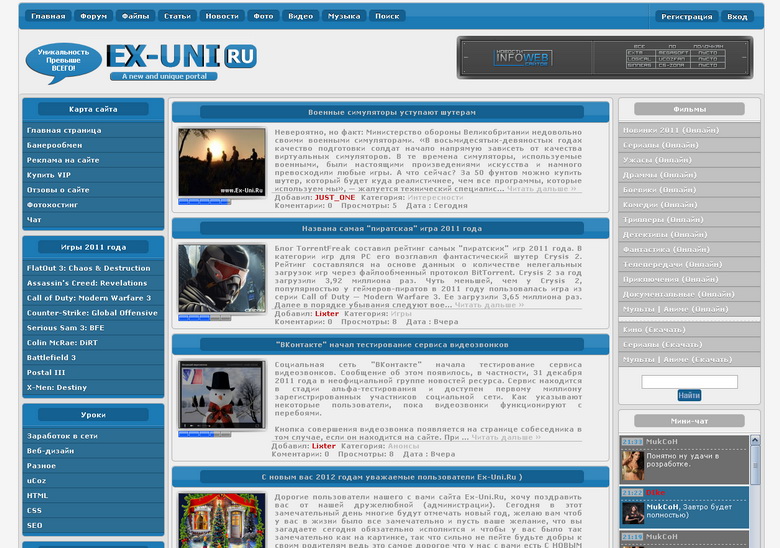Open Postal III game link

point(93,372)
